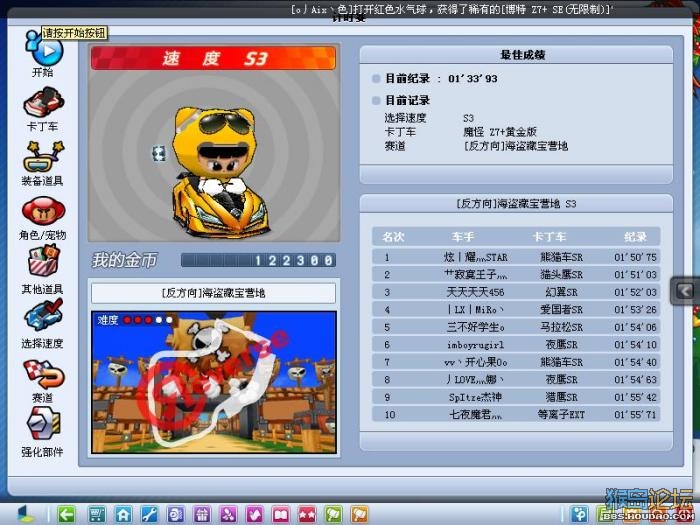Click the green chat bubble icon
This screenshot has width=700, height=525.
[333, 515]
